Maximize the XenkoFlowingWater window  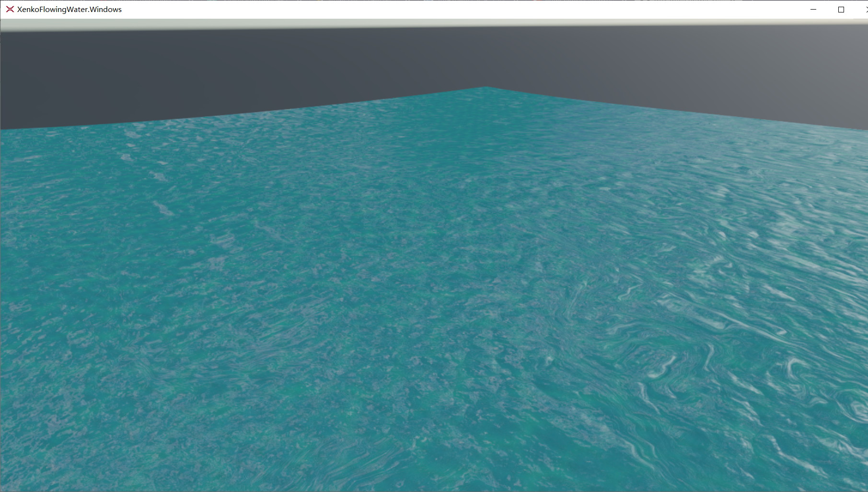point(841,9)
